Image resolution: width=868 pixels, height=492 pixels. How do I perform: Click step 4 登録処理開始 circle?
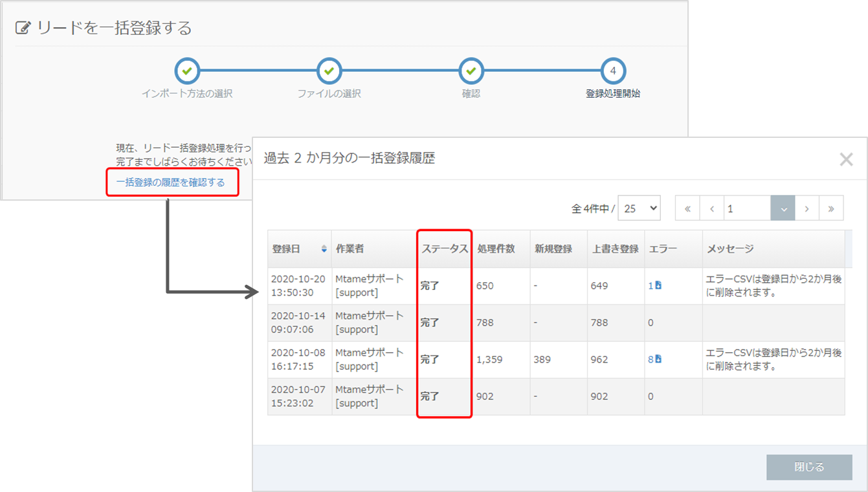point(613,71)
